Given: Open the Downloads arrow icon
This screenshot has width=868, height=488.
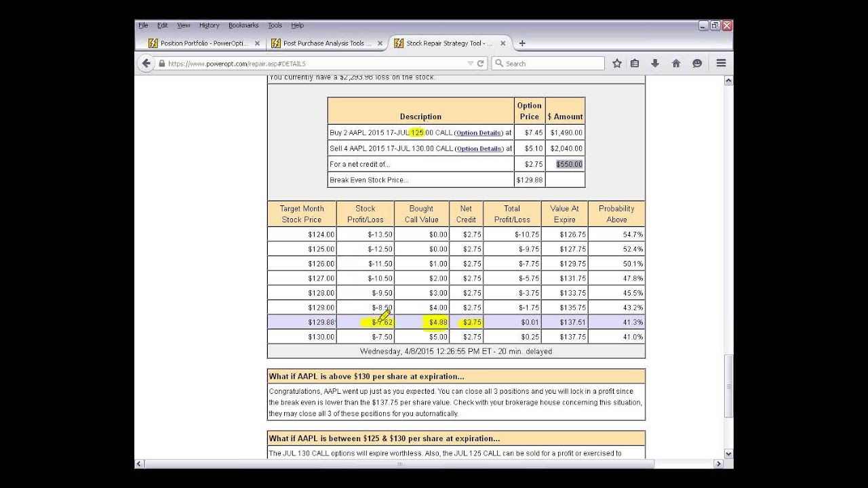Looking at the screenshot, I should click(x=655, y=63).
